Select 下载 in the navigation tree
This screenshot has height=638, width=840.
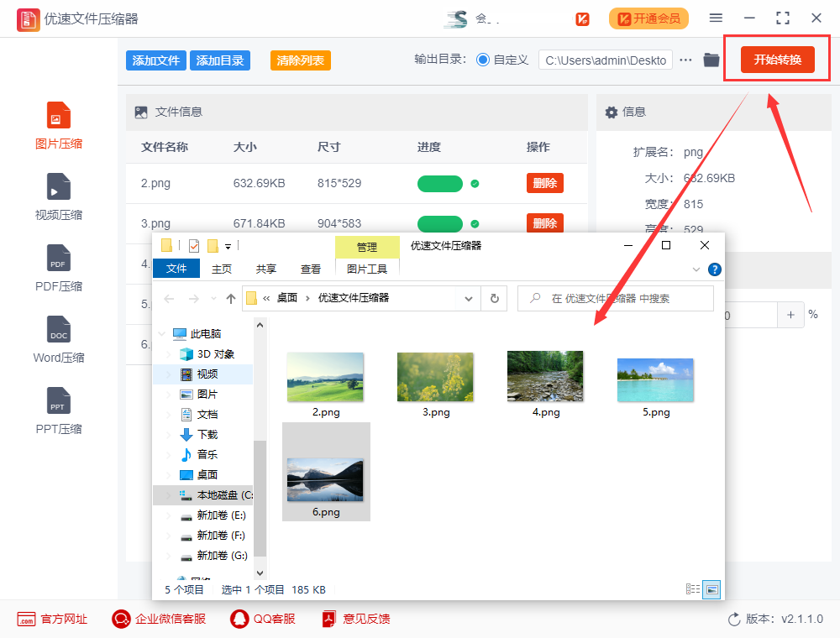click(x=207, y=435)
